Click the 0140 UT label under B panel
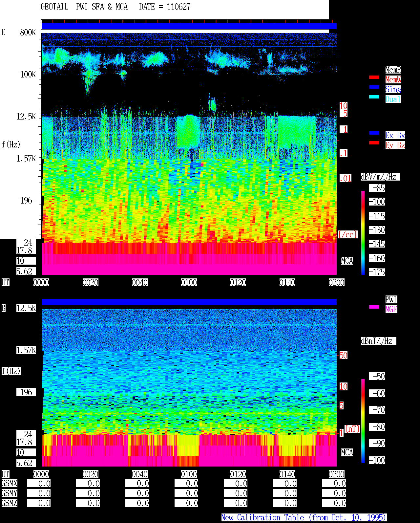This screenshot has height=523, width=420. pos(287,474)
